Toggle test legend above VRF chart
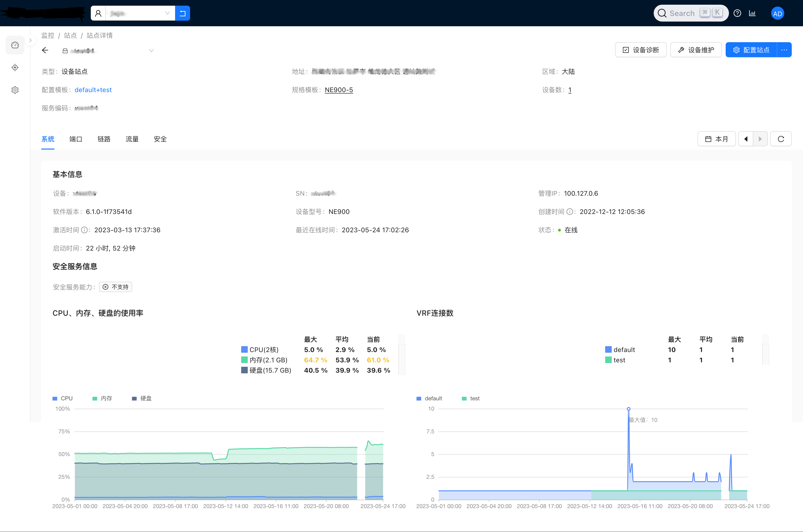The image size is (803, 532). point(471,398)
